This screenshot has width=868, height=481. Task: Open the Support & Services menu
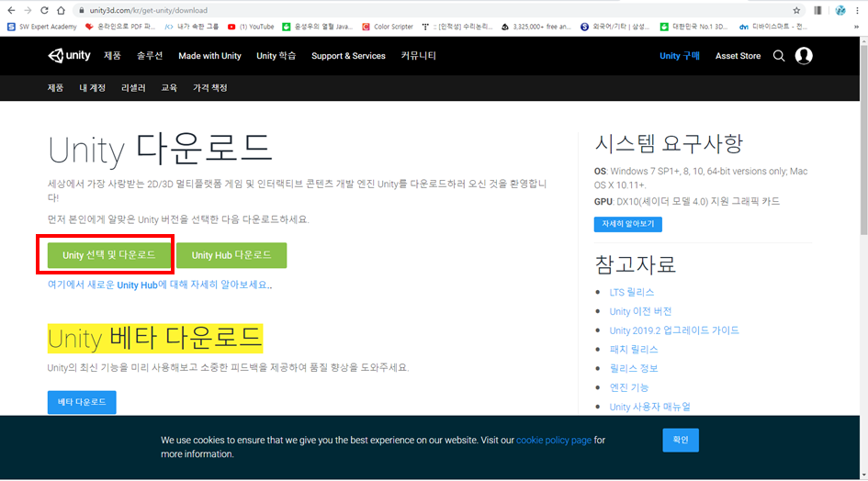(x=348, y=55)
